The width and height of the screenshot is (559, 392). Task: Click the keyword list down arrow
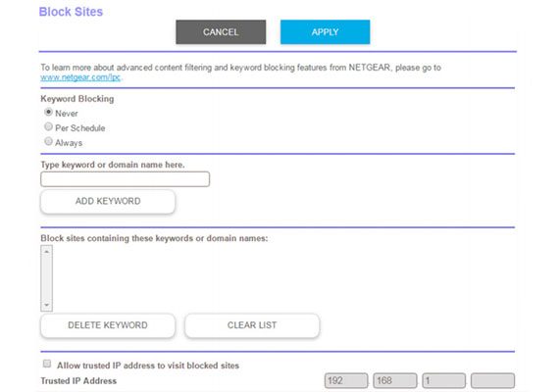click(x=47, y=306)
